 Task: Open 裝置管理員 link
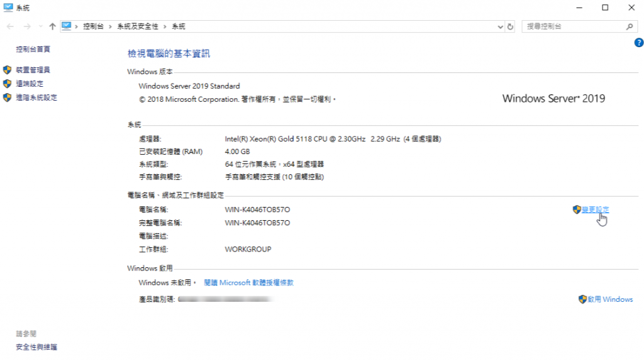(33, 70)
